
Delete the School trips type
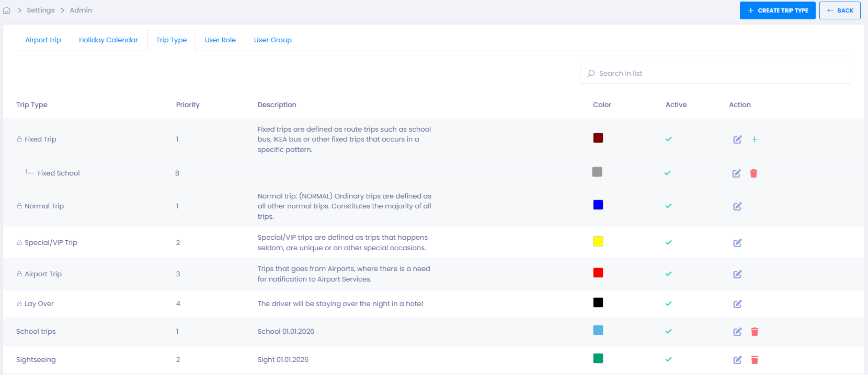pyautogui.click(x=755, y=332)
